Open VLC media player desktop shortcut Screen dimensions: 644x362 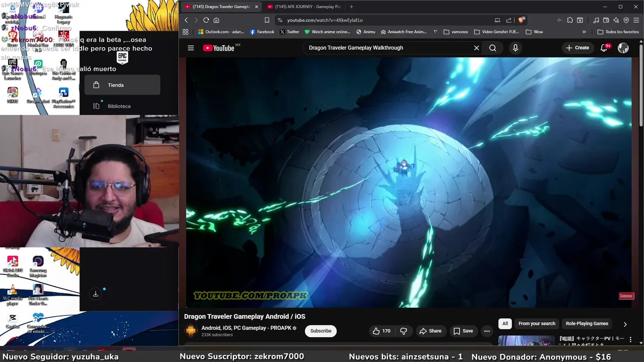[x=13, y=295]
